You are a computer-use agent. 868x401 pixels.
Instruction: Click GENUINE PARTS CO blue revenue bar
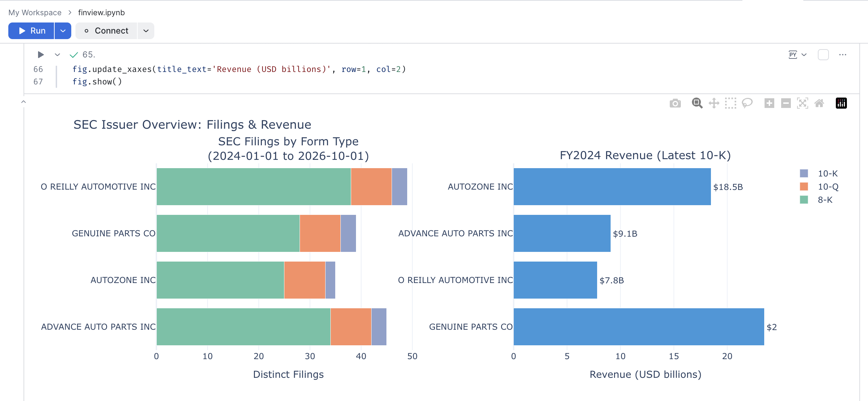(x=639, y=327)
